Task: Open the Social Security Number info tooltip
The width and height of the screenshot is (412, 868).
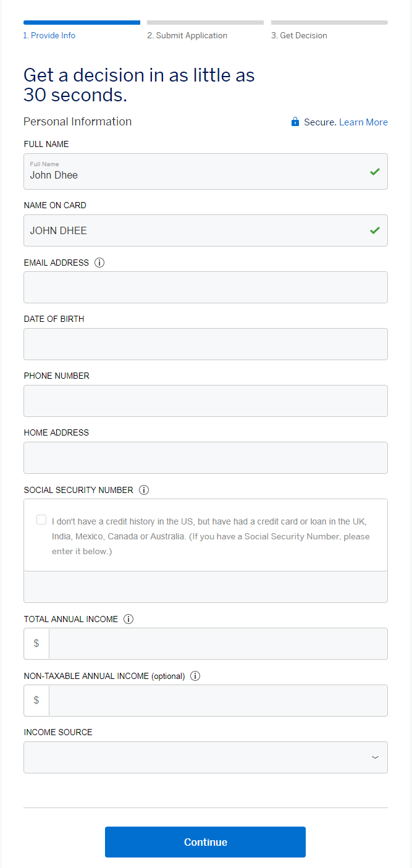Action: point(144,490)
